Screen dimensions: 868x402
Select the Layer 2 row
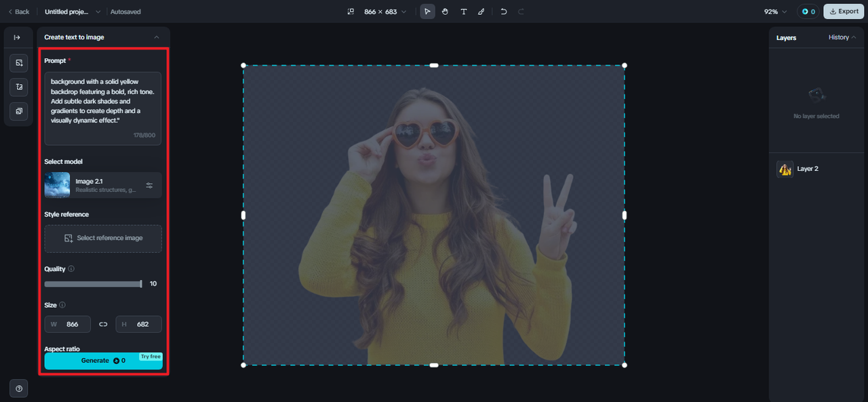(x=818, y=169)
